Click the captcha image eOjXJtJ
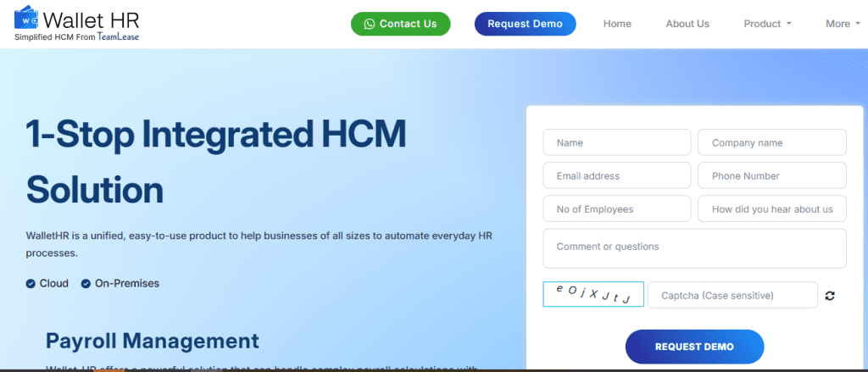 pyautogui.click(x=593, y=294)
